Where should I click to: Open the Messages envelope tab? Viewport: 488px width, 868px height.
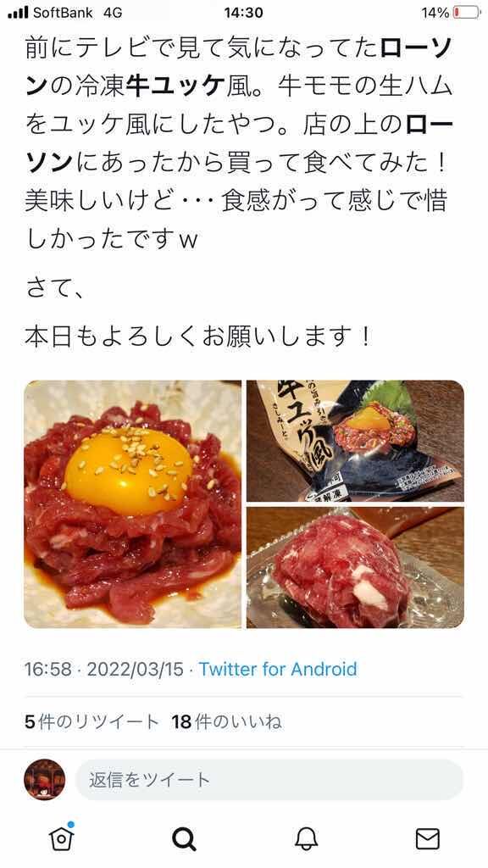(428, 839)
